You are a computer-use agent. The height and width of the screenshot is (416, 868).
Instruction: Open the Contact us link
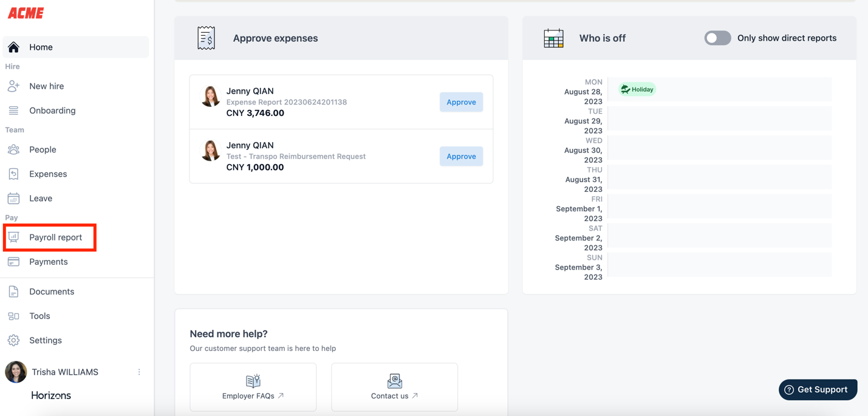pyautogui.click(x=394, y=387)
